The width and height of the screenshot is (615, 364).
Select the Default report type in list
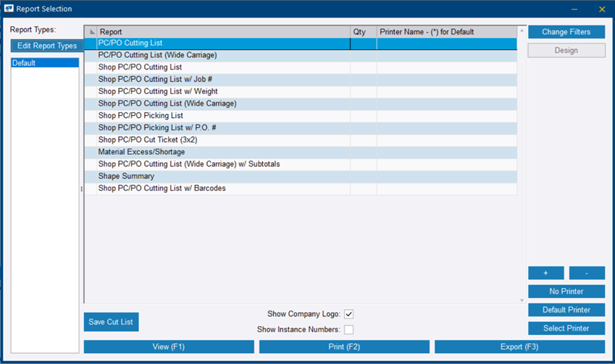pyautogui.click(x=45, y=63)
